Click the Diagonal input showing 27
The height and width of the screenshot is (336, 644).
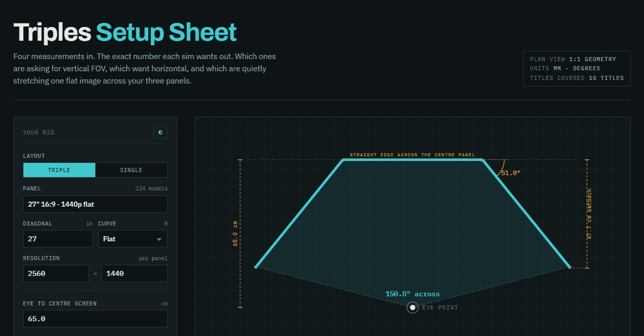click(x=58, y=239)
